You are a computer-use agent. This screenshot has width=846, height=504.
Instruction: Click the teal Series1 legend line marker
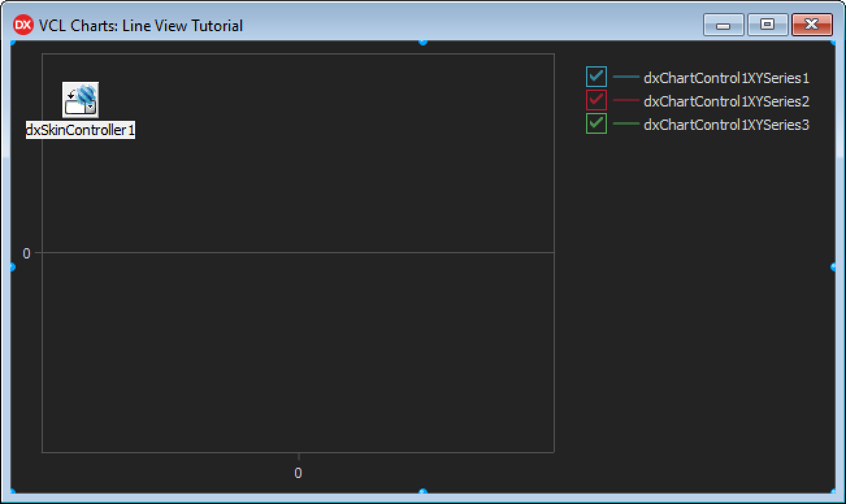[626, 77]
